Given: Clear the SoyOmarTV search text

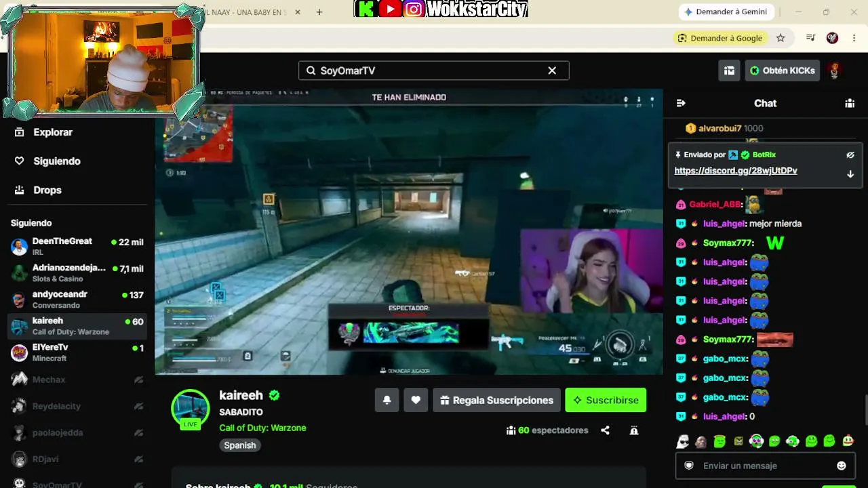Looking at the screenshot, I should click(x=552, y=70).
